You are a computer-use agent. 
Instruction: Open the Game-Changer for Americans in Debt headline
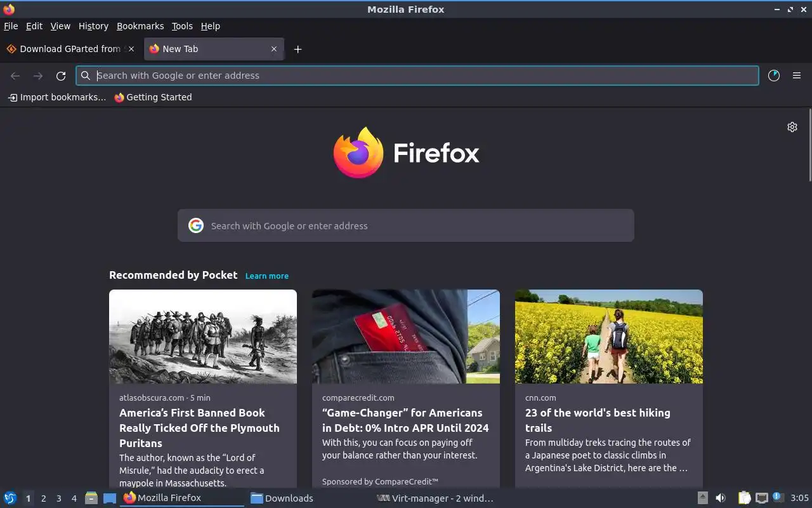point(405,420)
